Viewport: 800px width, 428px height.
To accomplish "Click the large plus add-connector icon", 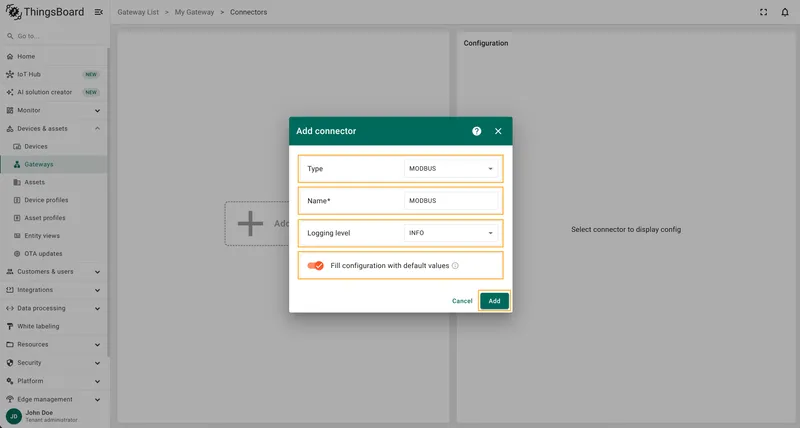I will click(250, 223).
